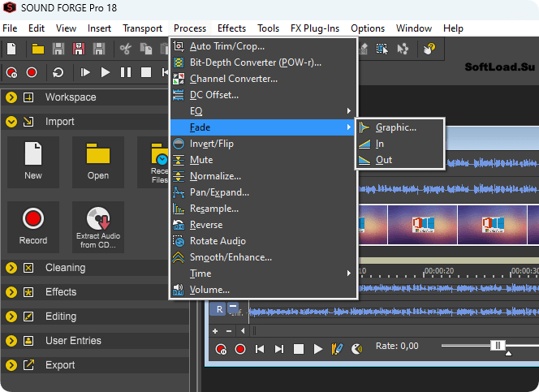The image size is (539, 392).
Task: Click the red Save As toolbar icon
Action: pos(79,49)
